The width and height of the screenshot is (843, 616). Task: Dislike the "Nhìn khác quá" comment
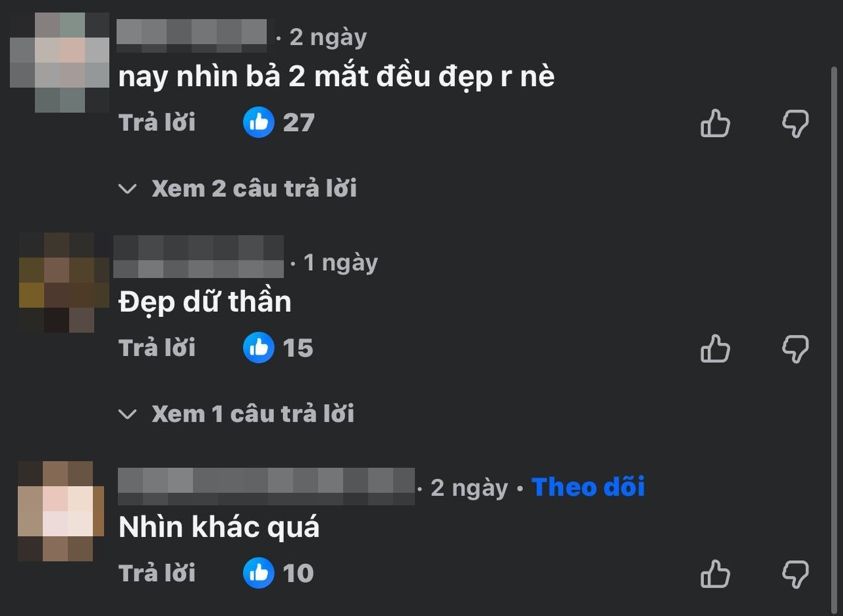(x=795, y=574)
